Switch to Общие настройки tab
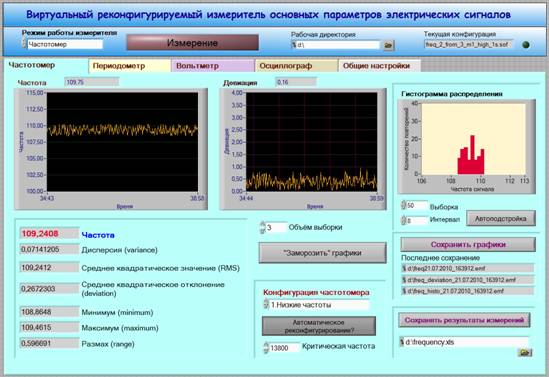 click(379, 66)
